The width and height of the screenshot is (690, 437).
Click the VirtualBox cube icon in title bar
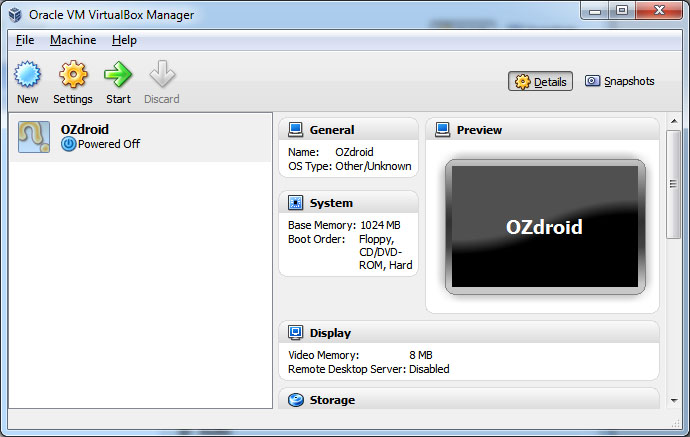tap(15, 15)
